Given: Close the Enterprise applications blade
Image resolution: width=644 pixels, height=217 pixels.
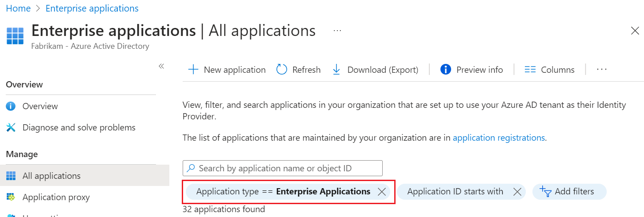Looking at the screenshot, I should coord(635,31).
